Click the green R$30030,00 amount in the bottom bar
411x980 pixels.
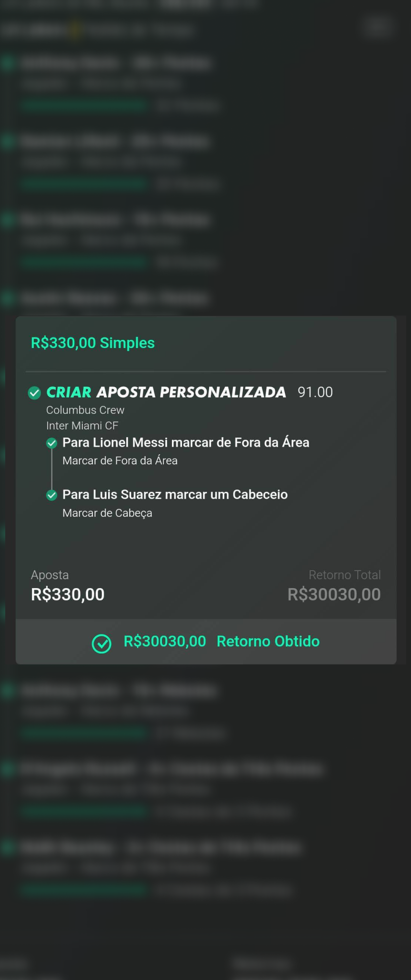165,641
